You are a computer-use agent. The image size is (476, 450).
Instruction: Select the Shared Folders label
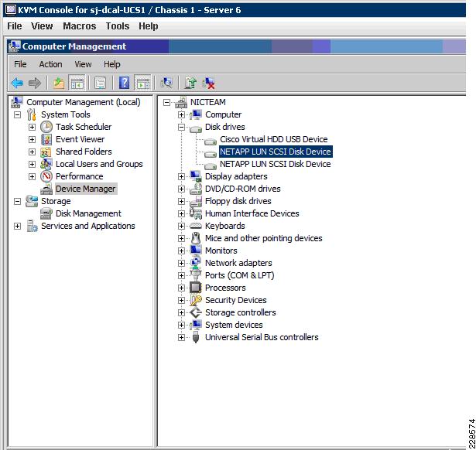(x=84, y=152)
